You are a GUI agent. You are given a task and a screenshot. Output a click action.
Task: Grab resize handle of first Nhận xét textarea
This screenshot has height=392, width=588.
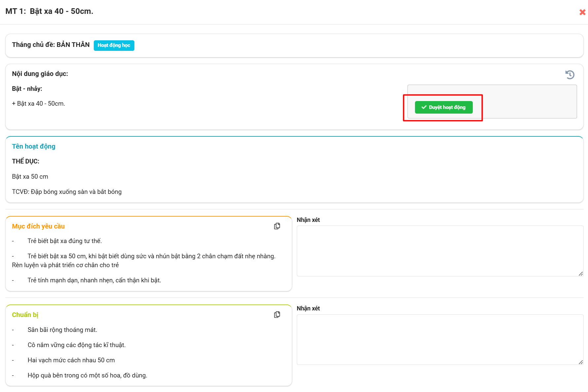581,274
